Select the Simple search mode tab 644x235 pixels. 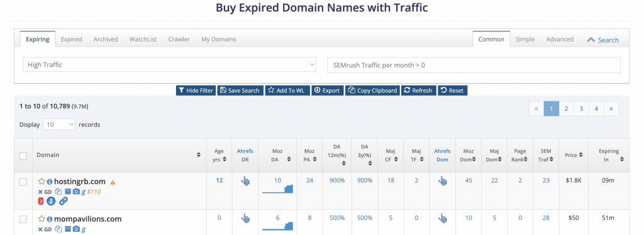coord(525,39)
